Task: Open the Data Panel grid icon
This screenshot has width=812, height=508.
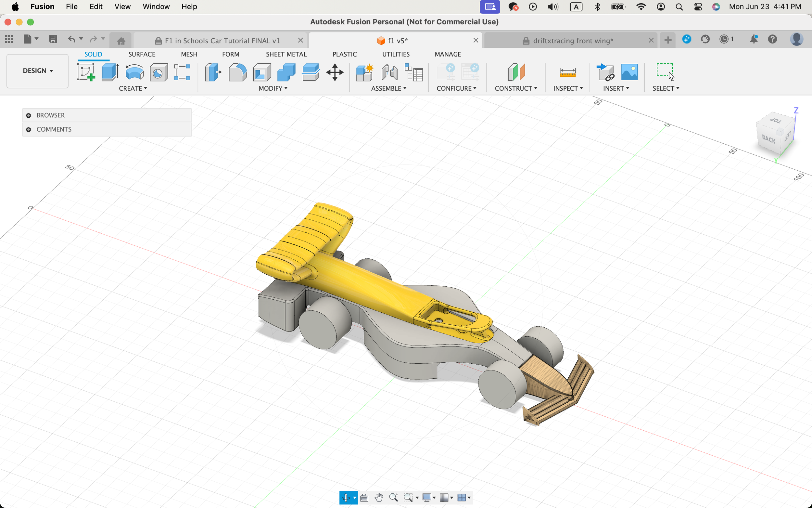Action: point(9,39)
